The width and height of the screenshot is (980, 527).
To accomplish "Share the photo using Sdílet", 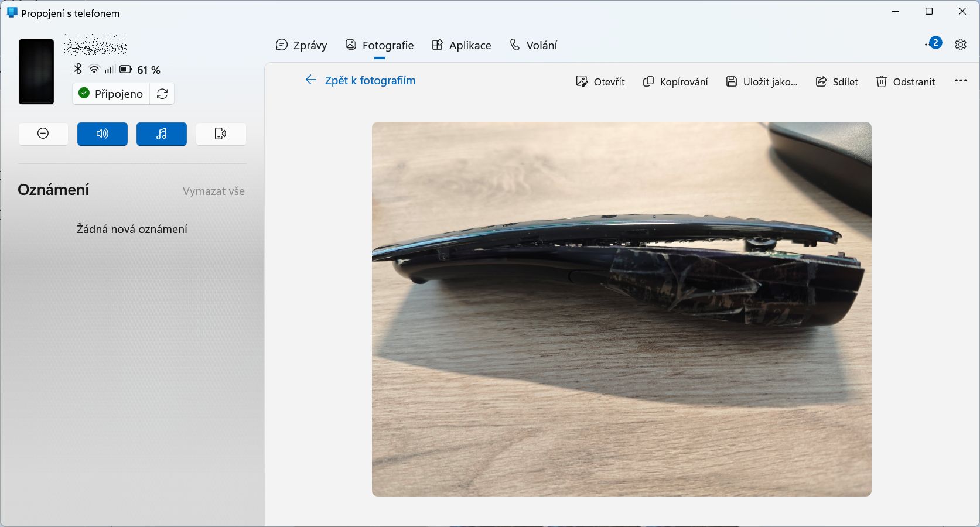I will (836, 82).
